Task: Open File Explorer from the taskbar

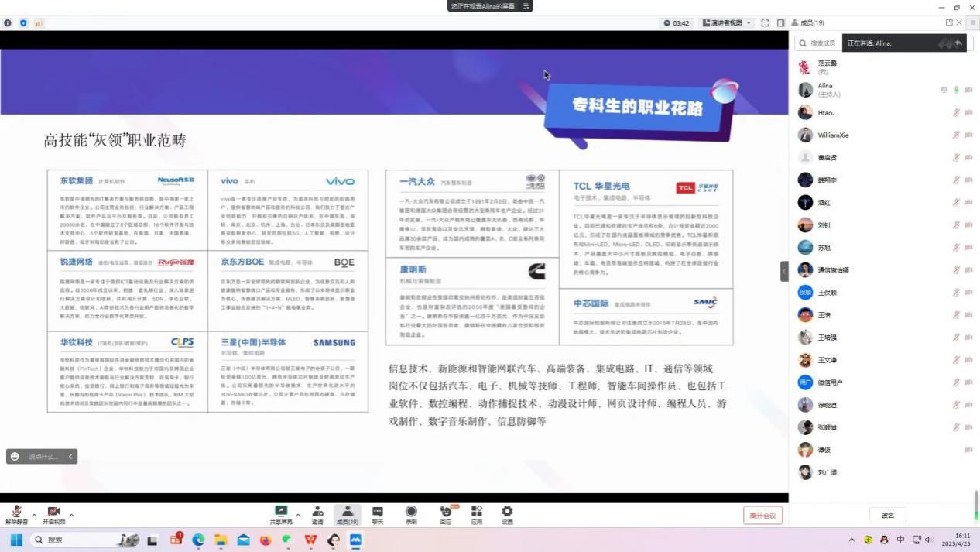Action: click(221, 540)
